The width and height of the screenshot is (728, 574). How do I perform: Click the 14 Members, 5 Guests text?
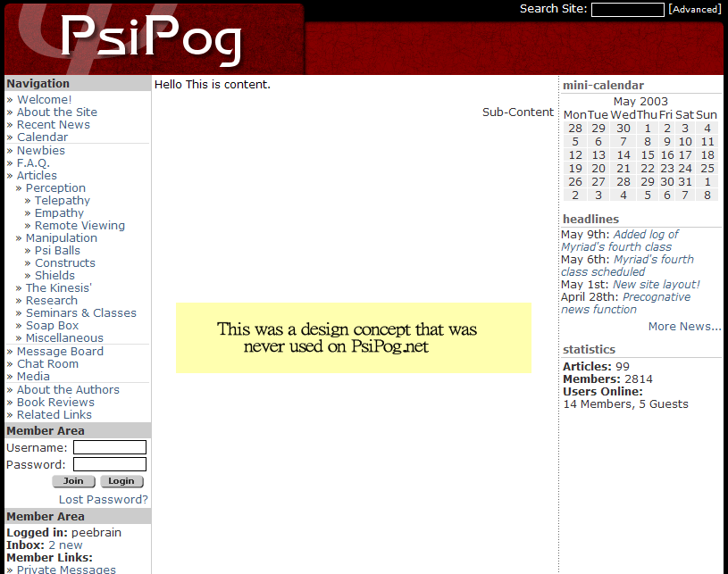(x=626, y=404)
